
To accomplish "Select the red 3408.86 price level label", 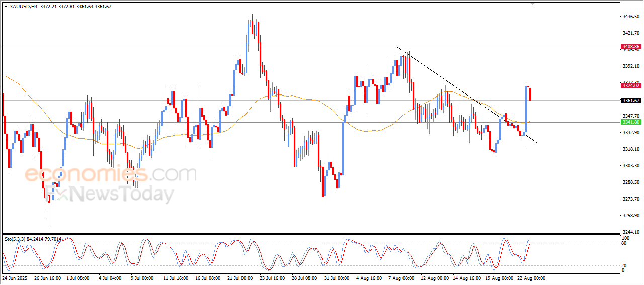I will click(631, 46).
